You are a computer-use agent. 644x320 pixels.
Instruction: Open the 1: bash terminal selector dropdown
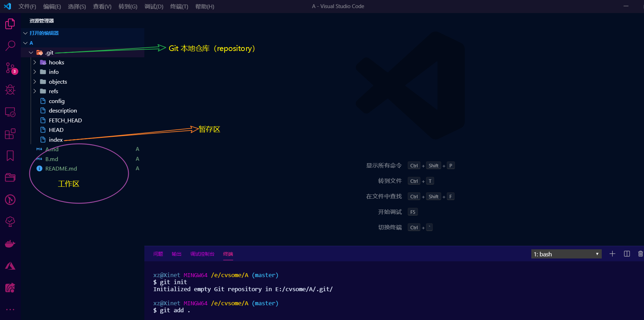pos(566,254)
